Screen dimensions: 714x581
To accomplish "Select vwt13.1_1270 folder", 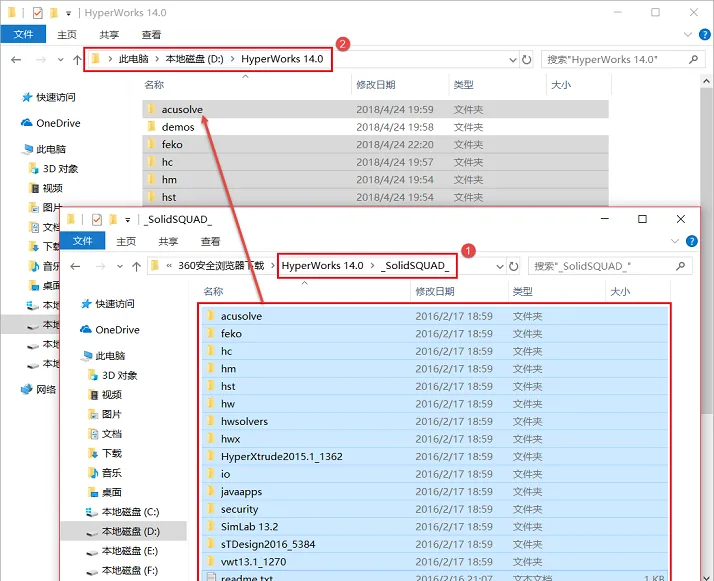I will point(434,561).
